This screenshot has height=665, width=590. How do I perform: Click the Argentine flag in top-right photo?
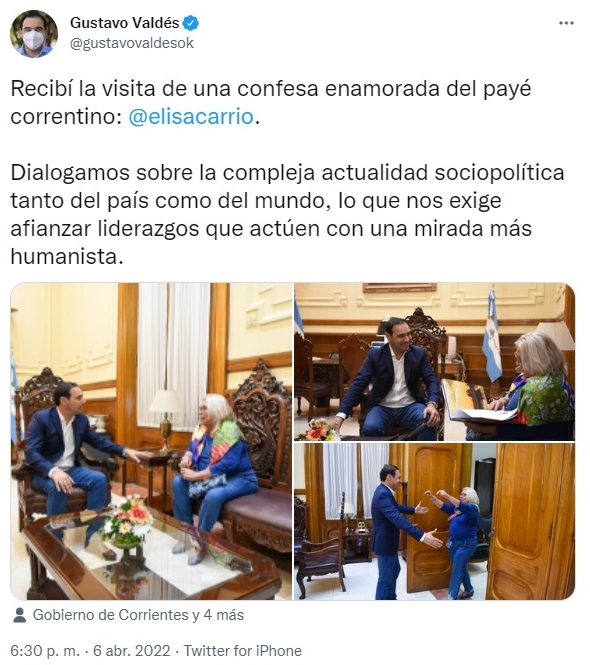(x=492, y=335)
